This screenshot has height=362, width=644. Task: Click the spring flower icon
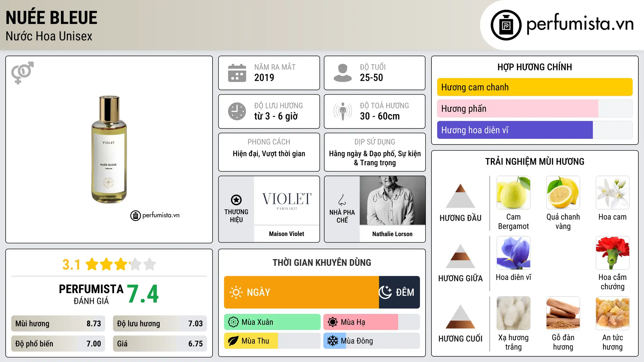tap(233, 322)
